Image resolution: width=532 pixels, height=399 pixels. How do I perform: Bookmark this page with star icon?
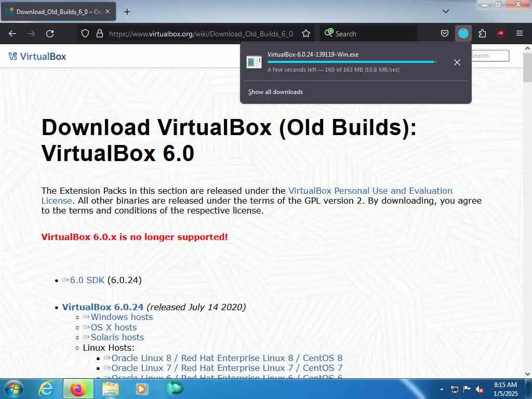point(306,33)
